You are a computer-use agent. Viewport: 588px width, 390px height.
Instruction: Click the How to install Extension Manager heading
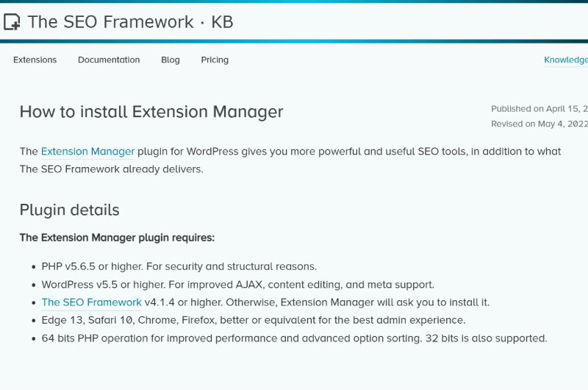[151, 112]
